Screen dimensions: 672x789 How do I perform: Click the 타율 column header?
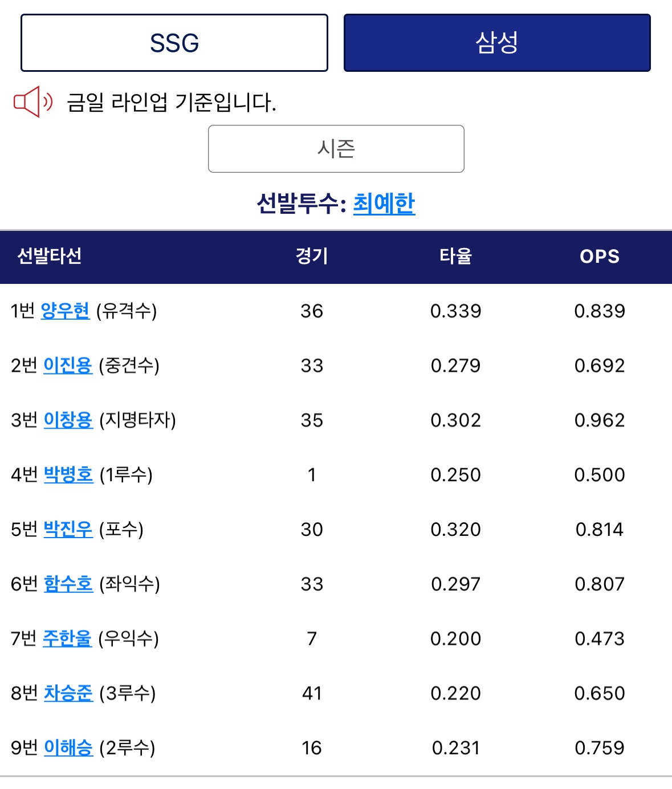click(x=455, y=256)
